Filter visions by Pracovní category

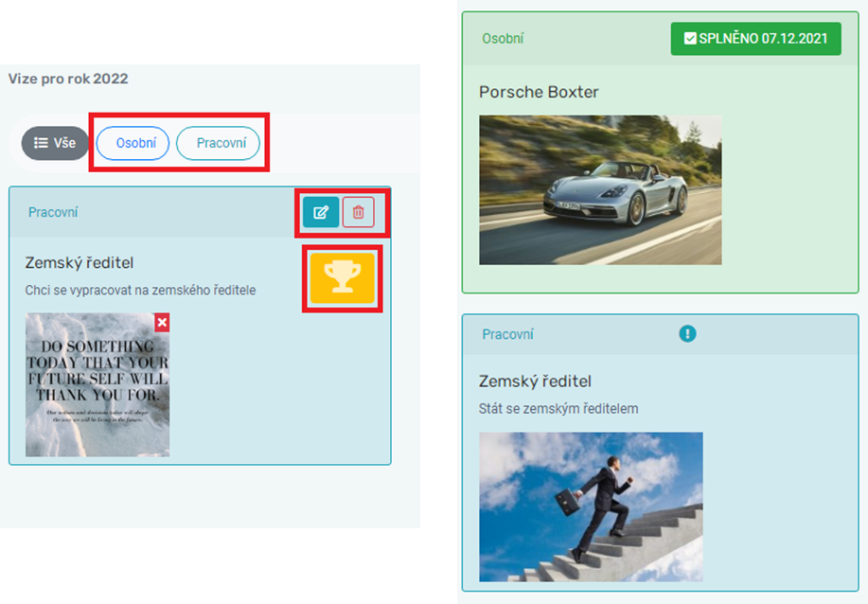click(x=218, y=143)
